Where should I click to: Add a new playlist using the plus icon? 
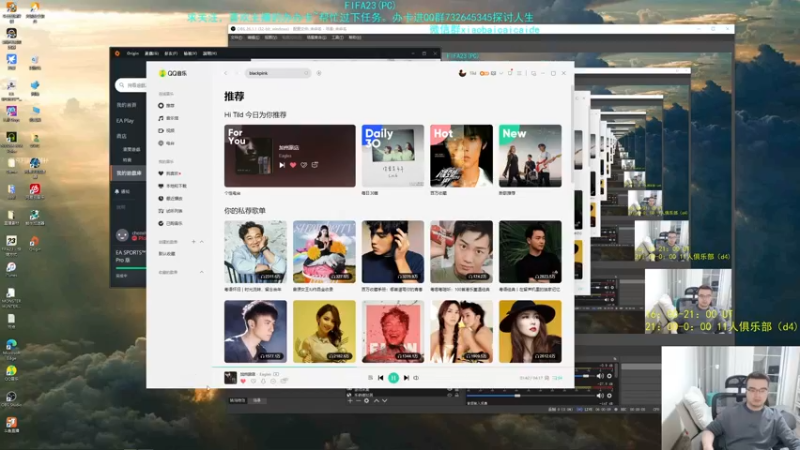tap(193, 242)
